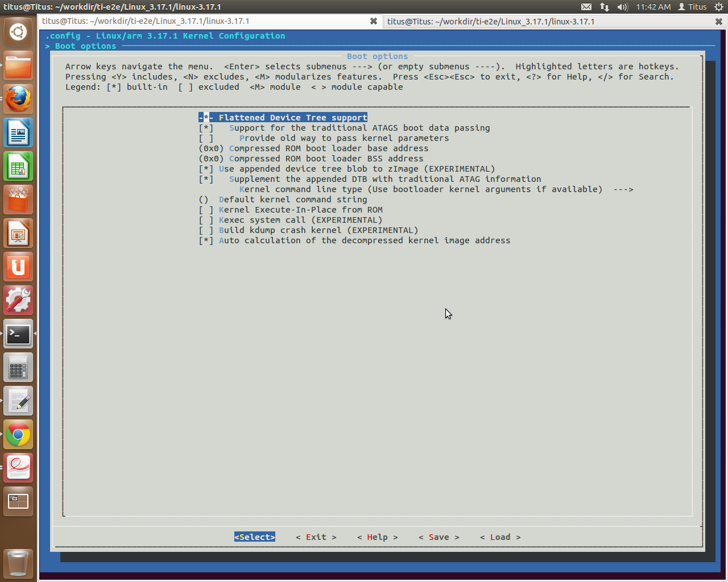Select the Terminal launcher icon
Image resolution: width=728 pixels, height=582 pixels.
(x=18, y=334)
